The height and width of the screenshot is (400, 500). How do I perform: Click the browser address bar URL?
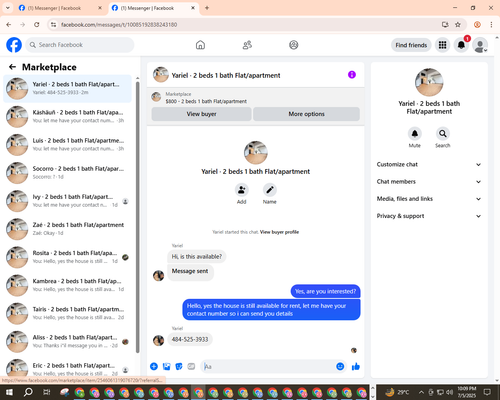(x=119, y=25)
